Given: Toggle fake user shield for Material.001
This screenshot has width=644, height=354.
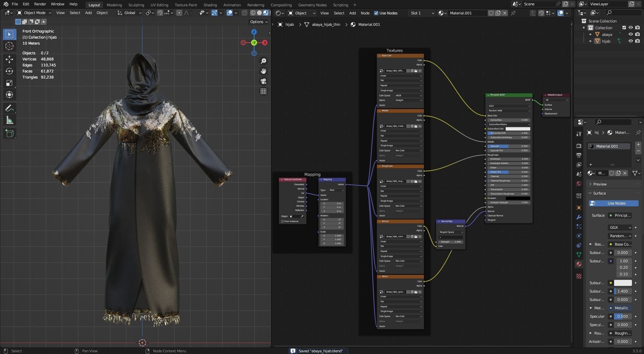Looking at the screenshot, I should tap(491, 13).
